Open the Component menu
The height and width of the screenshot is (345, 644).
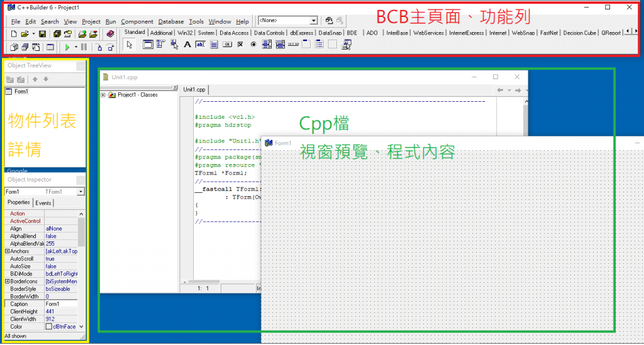pos(136,21)
